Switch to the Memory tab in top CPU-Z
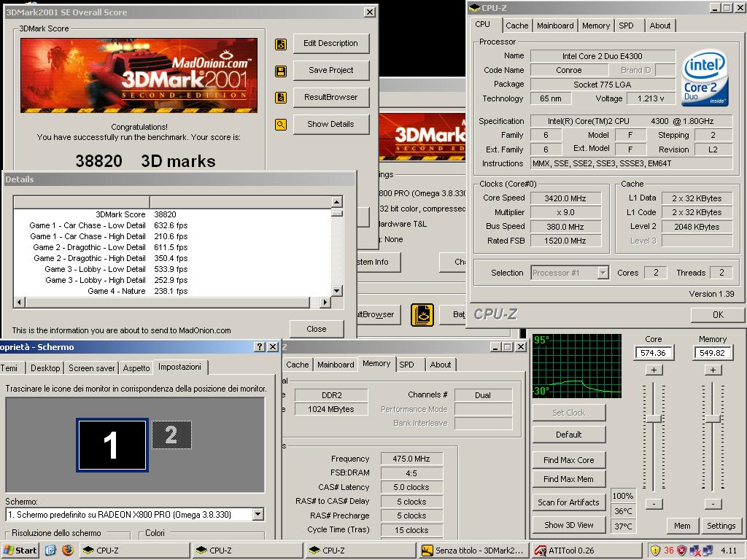 coord(595,26)
